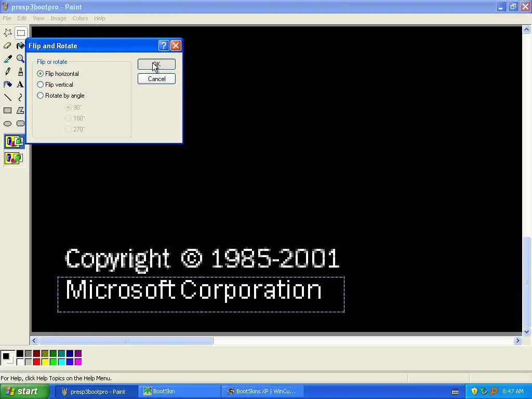Viewport: 532px width, 399px height.
Task: Click the 8:47 AM system clock
Action: point(513,392)
